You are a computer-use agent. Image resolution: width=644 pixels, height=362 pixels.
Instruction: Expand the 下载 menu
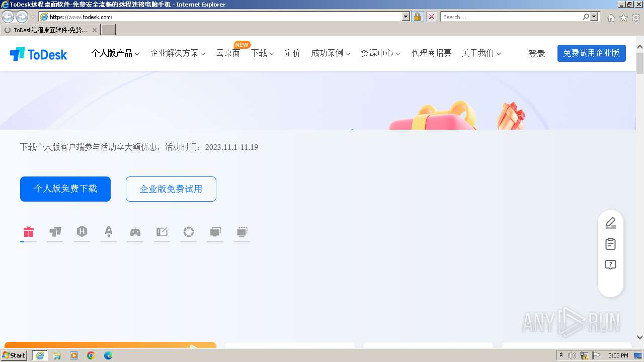tap(262, 53)
